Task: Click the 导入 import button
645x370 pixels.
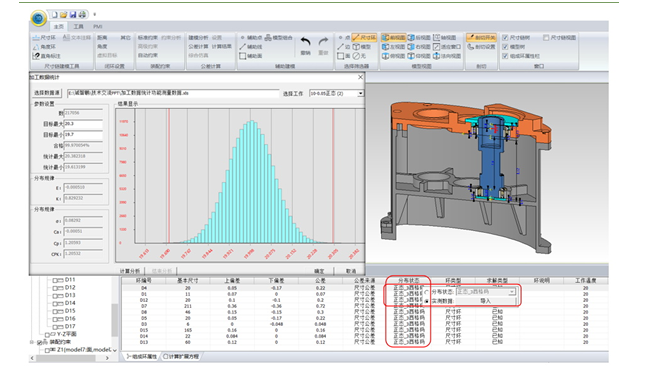Action: pos(485,301)
